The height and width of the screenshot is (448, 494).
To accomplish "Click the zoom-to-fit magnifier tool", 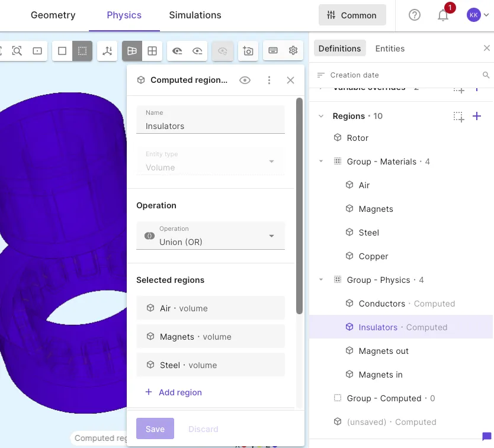I will 17,51.
